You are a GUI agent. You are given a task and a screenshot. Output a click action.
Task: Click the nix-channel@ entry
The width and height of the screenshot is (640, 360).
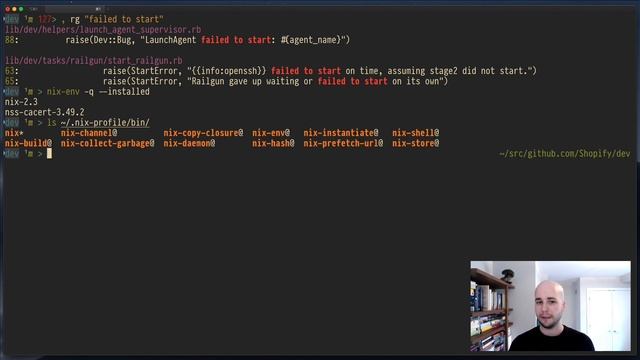pos(89,133)
